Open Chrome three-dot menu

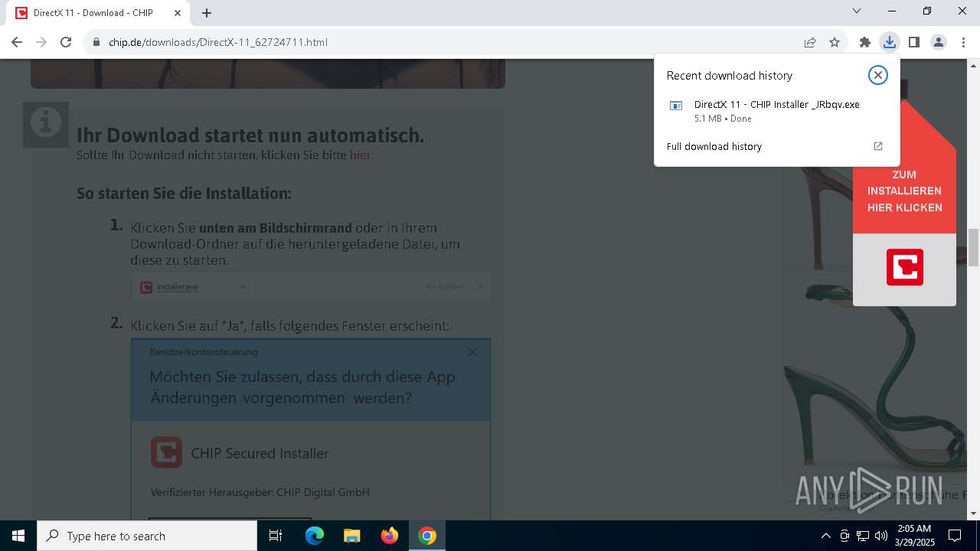(963, 42)
